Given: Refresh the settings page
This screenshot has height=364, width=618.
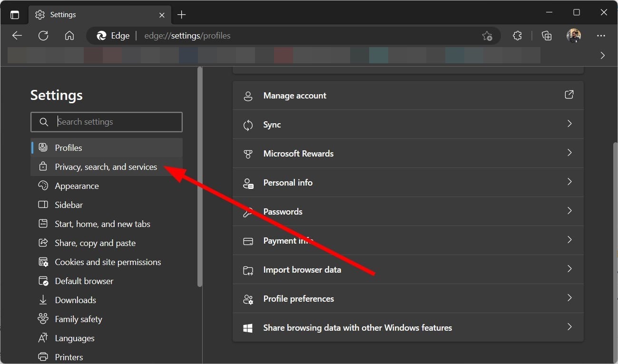Looking at the screenshot, I should [43, 36].
